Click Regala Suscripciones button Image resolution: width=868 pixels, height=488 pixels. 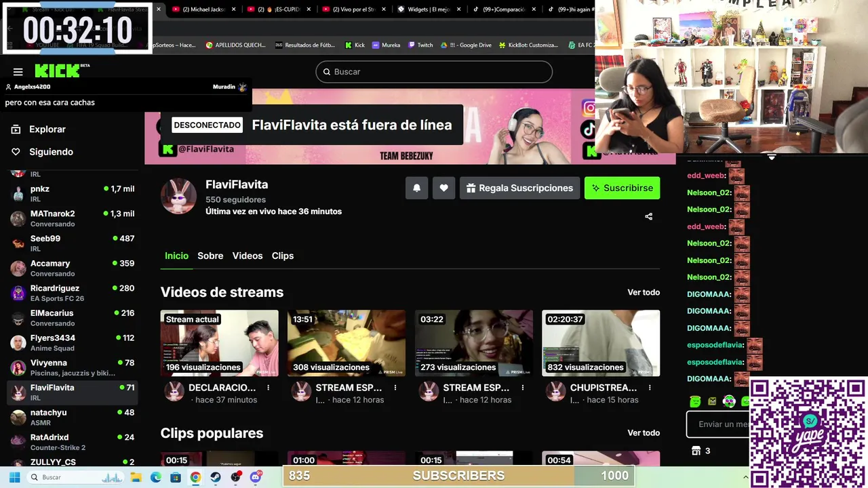pos(519,188)
